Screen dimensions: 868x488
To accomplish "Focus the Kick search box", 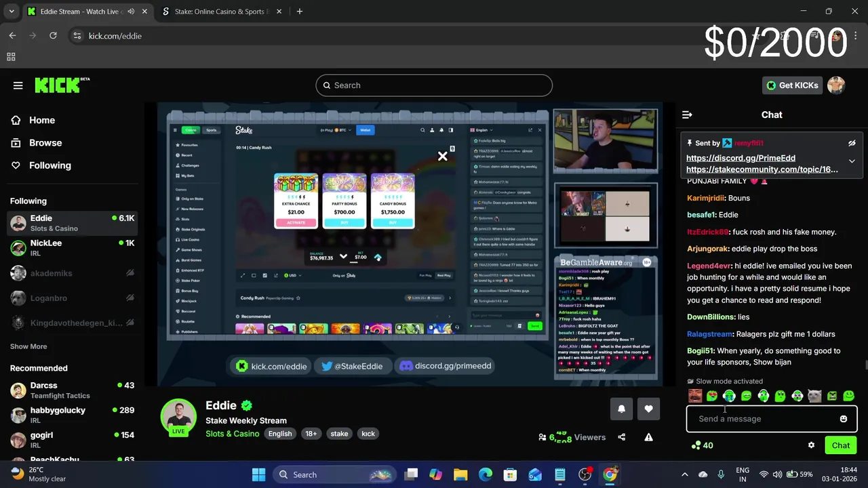I will [434, 85].
